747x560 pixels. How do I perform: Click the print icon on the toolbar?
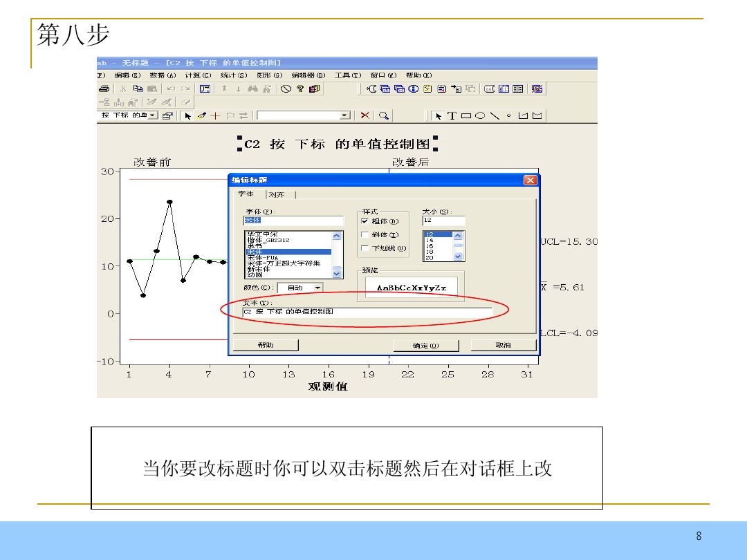pyautogui.click(x=106, y=88)
